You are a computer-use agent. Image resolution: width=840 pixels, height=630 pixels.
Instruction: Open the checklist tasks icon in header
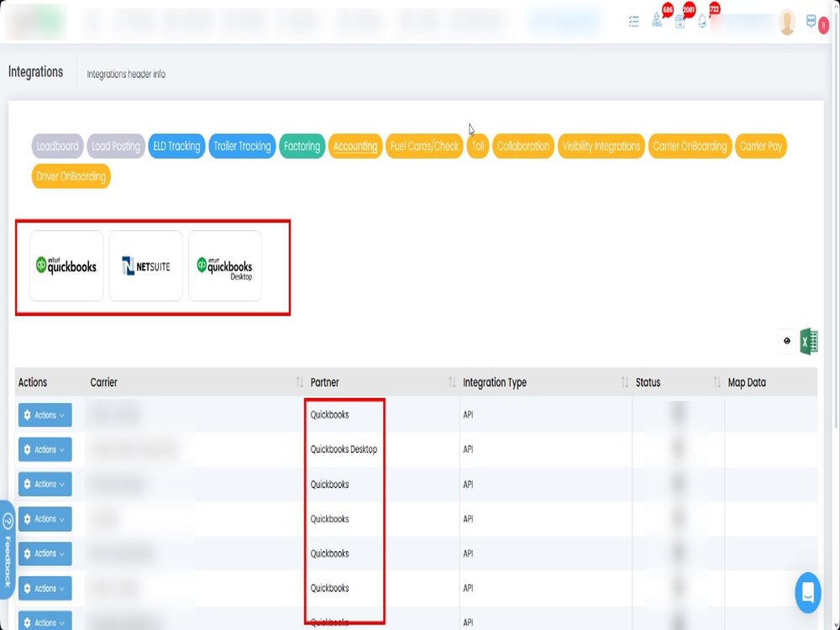633,22
